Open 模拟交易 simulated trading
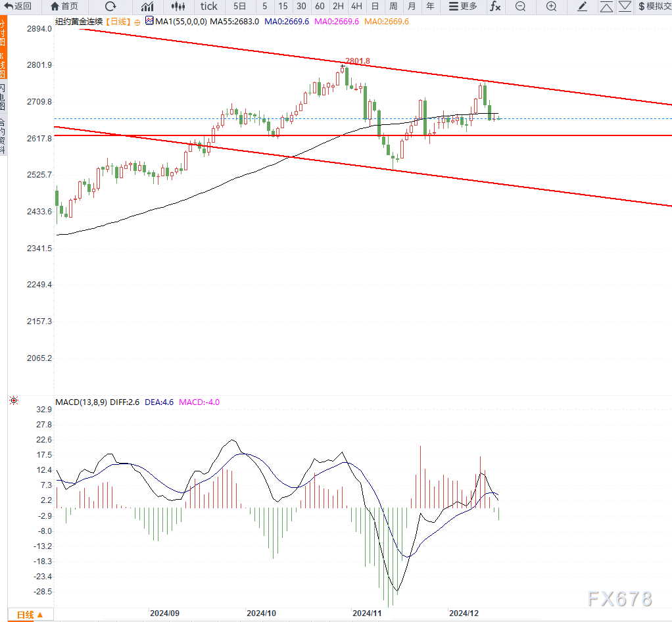The image size is (672, 622). pyautogui.click(x=654, y=7)
